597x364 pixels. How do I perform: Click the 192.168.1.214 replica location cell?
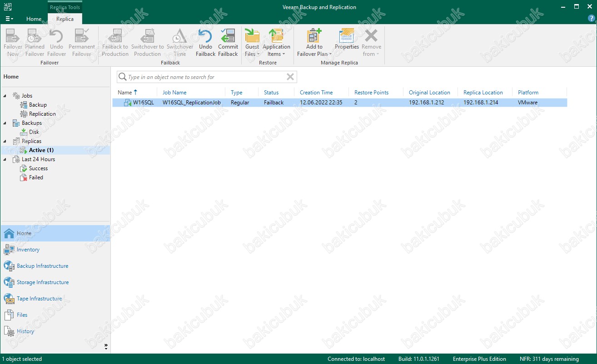(481, 103)
